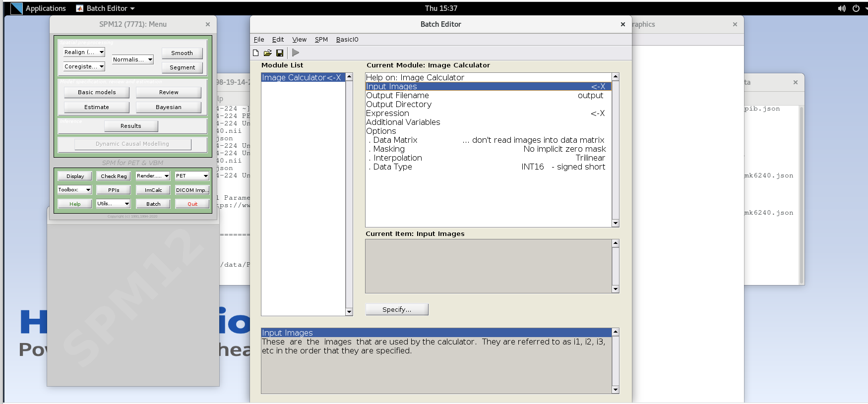Click the red Quit button
The height and width of the screenshot is (404, 868).
tap(192, 204)
